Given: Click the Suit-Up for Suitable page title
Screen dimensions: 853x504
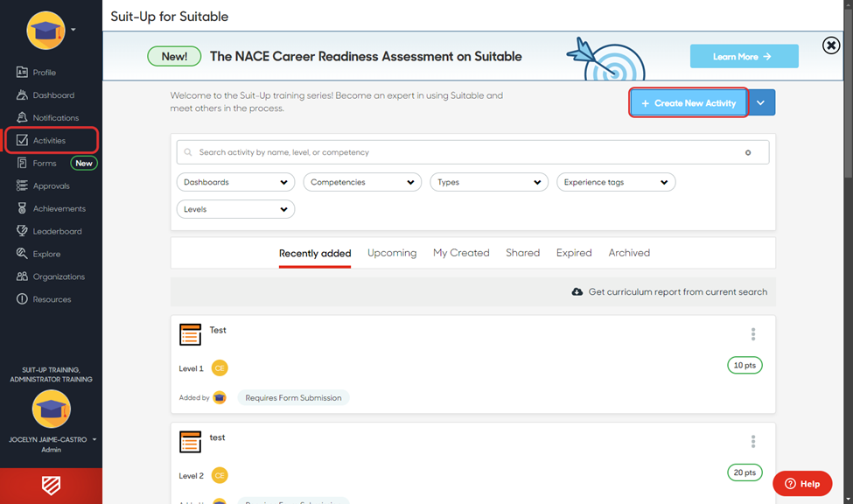Looking at the screenshot, I should click(x=170, y=17).
